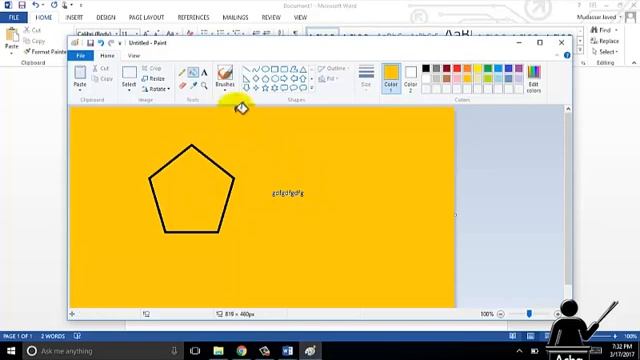Choose the Five-point star shape
This screenshot has height=360, width=640.
[x=265, y=88]
